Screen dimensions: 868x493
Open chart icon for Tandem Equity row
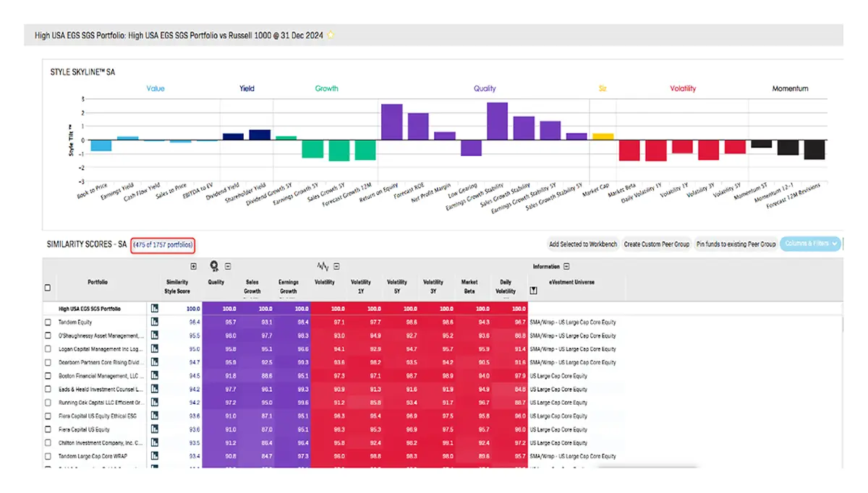coord(154,322)
